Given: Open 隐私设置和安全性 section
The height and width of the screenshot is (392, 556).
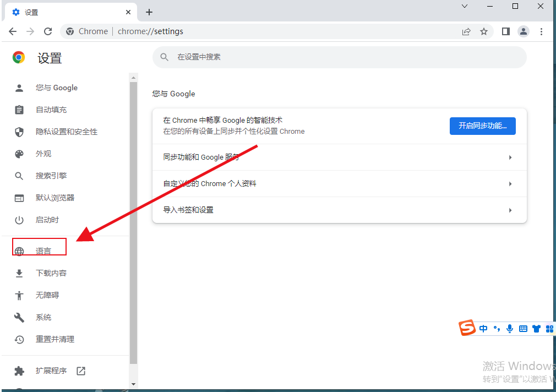Looking at the screenshot, I should point(66,132).
